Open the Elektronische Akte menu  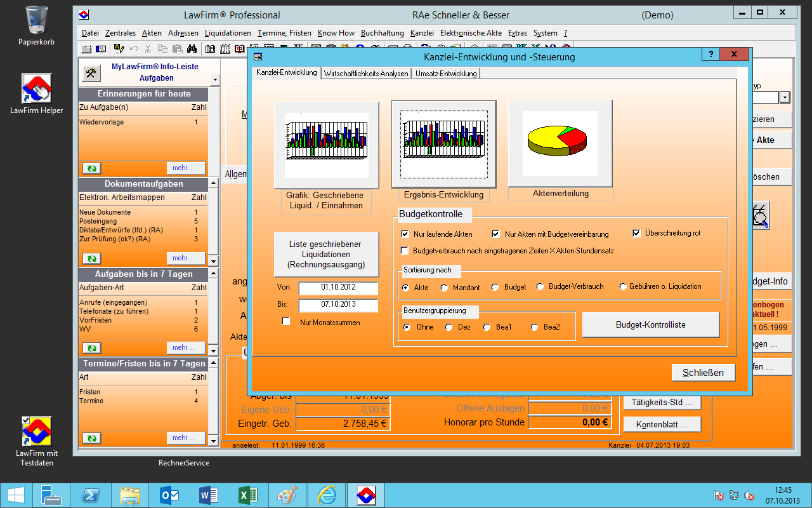coord(471,33)
